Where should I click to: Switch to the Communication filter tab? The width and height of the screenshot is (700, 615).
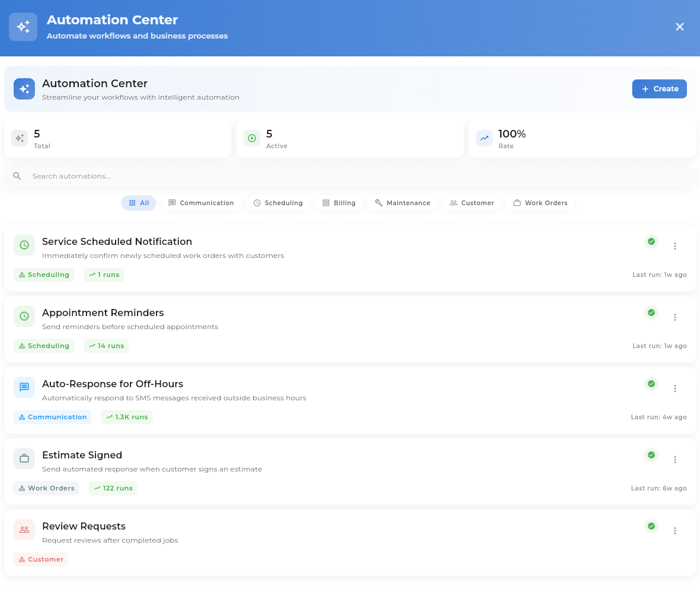(201, 203)
